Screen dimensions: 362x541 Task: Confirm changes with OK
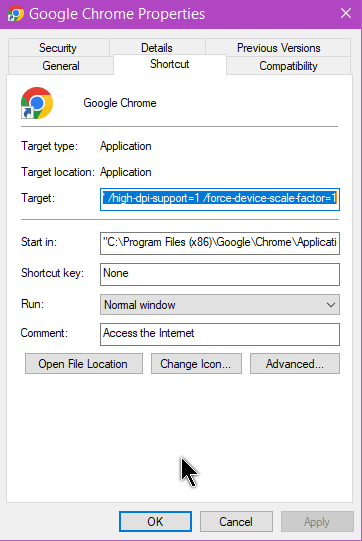tap(155, 521)
